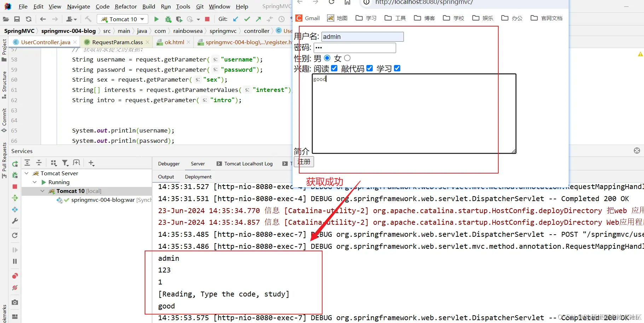
Task: Open user/account dropdown in toolbar
Action: pyautogui.click(x=72, y=19)
